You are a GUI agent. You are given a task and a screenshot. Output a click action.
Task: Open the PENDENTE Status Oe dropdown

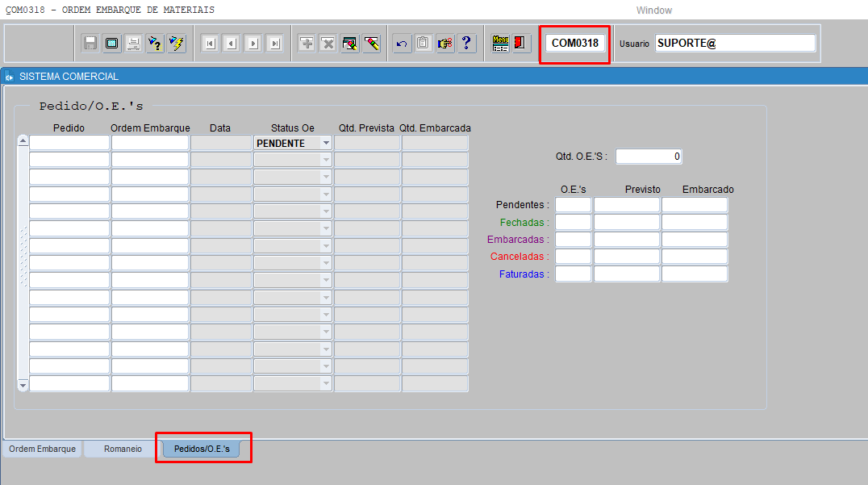coord(326,143)
